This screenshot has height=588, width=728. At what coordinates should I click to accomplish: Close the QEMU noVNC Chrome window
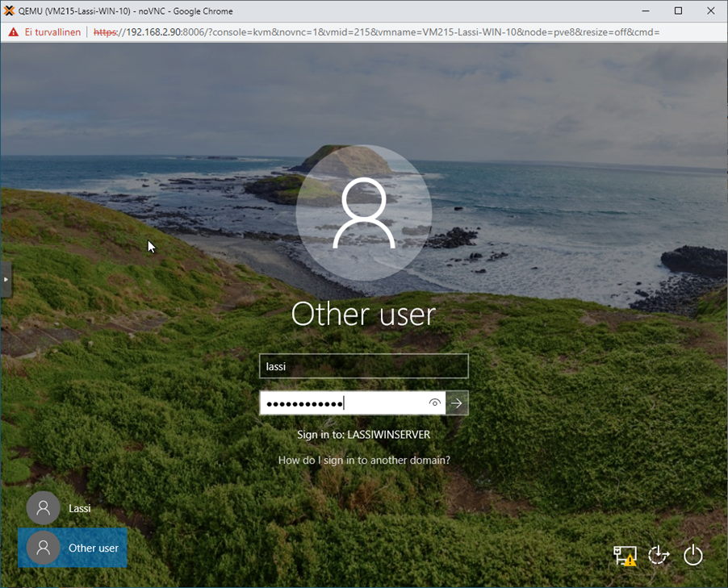tap(711, 10)
